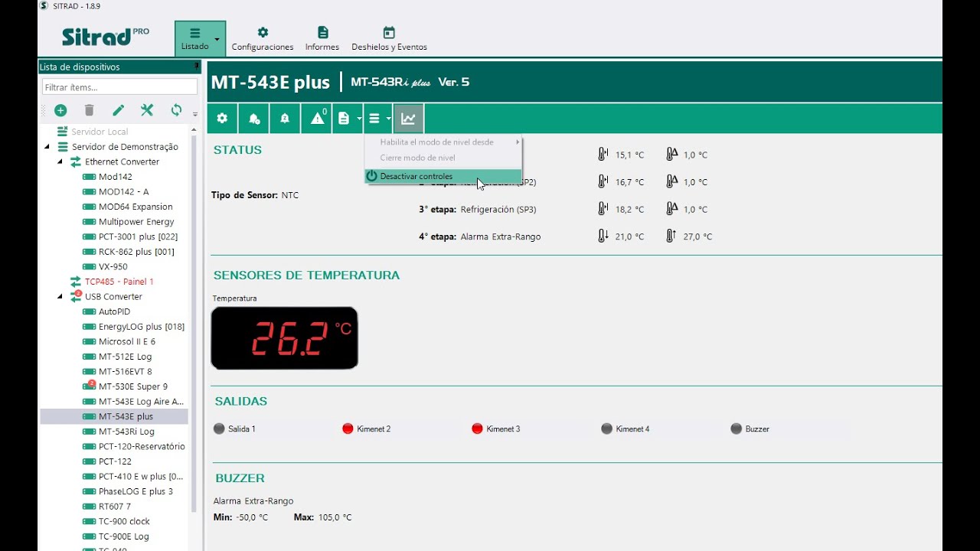
Task: Select the MT-530E Super 9 device
Action: click(132, 386)
